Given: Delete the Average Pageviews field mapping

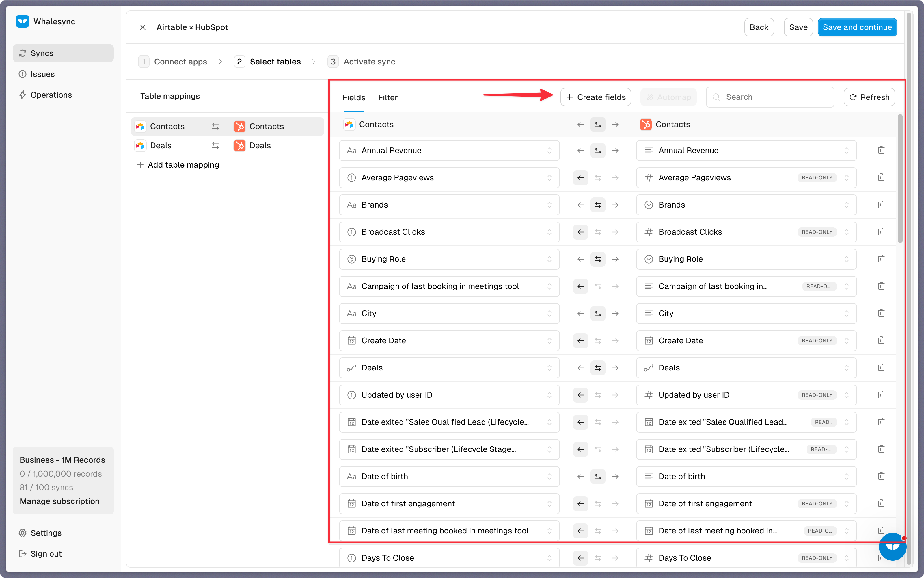Looking at the screenshot, I should (881, 177).
